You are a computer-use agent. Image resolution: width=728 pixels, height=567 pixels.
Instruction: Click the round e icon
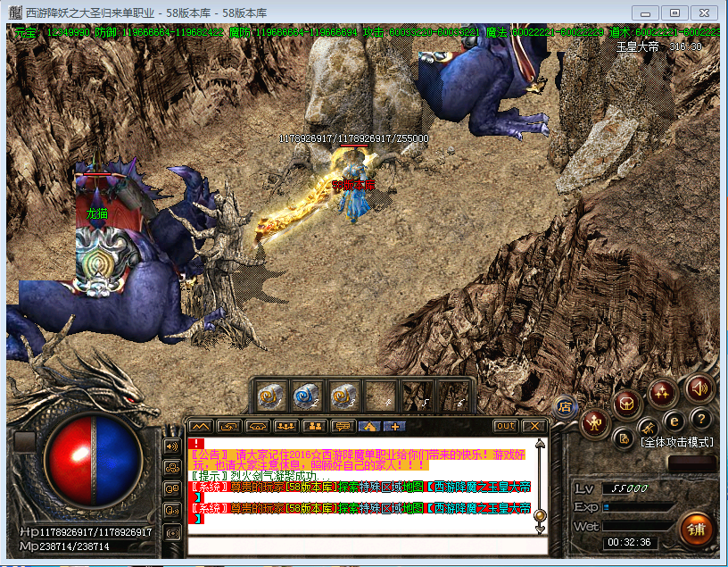(x=674, y=422)
